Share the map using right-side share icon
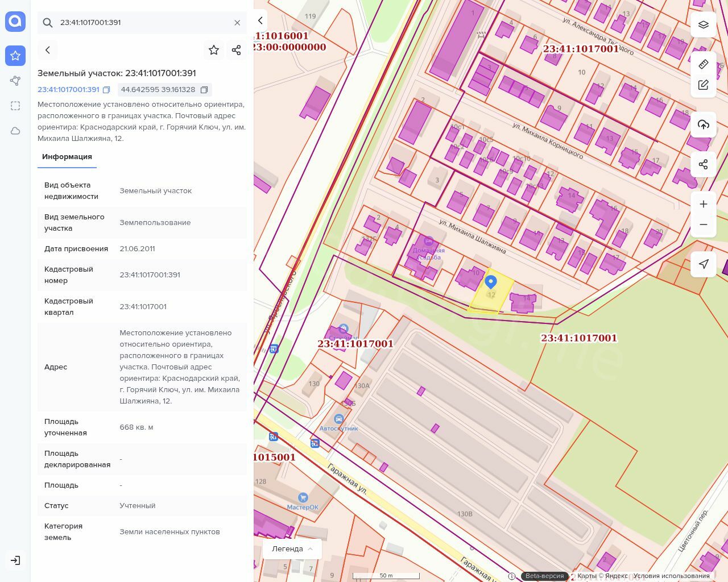The height and width of the screenshot is (582, 728). click(703, 164)
